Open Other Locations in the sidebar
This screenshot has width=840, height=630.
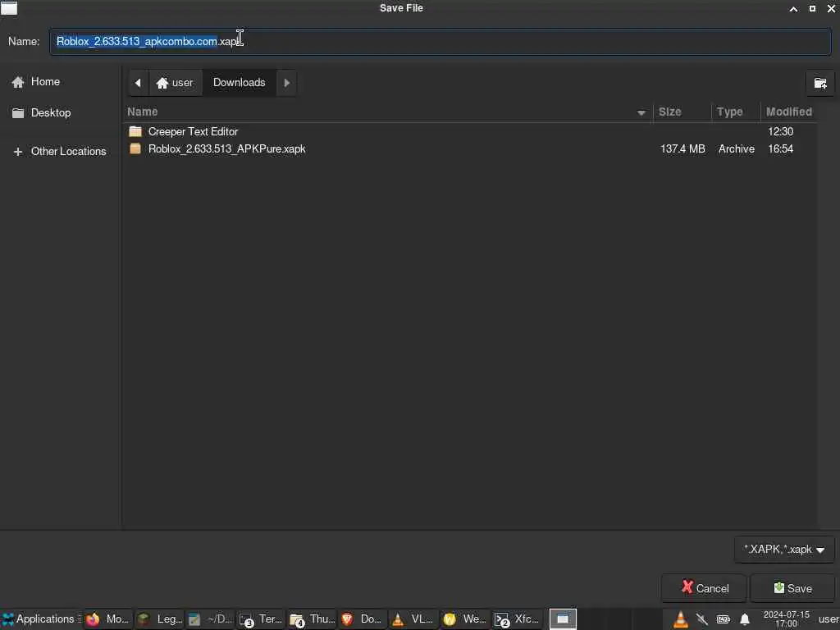tap(59, 152)
